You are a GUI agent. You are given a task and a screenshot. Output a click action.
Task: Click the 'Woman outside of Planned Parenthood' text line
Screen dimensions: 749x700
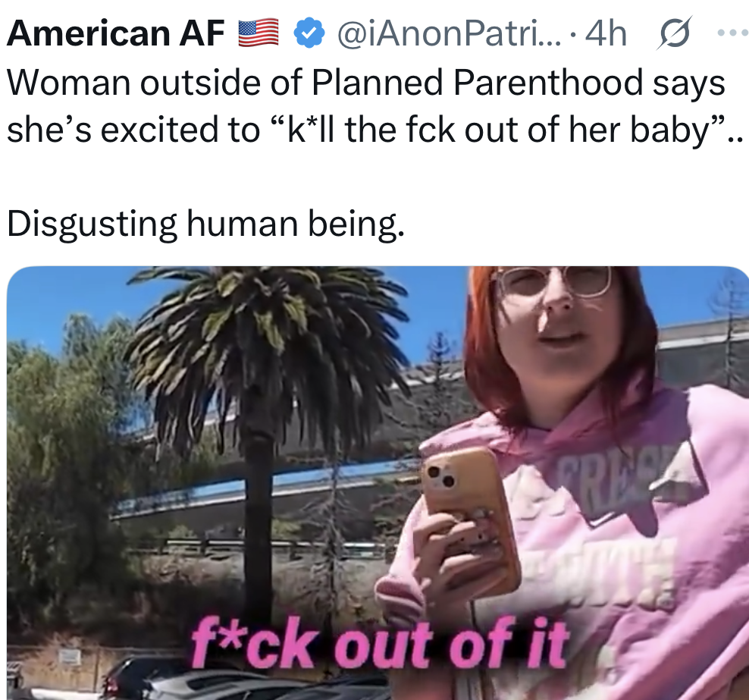[366, 83]
